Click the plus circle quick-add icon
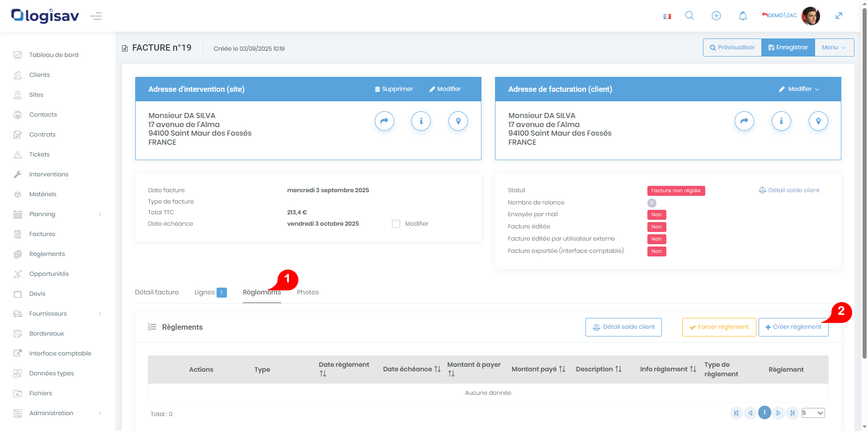The height and width of the screenshot is (431, 868). (716, 16)
